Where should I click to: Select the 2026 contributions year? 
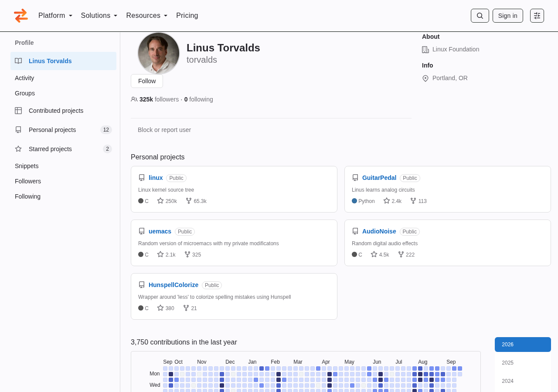523,345
